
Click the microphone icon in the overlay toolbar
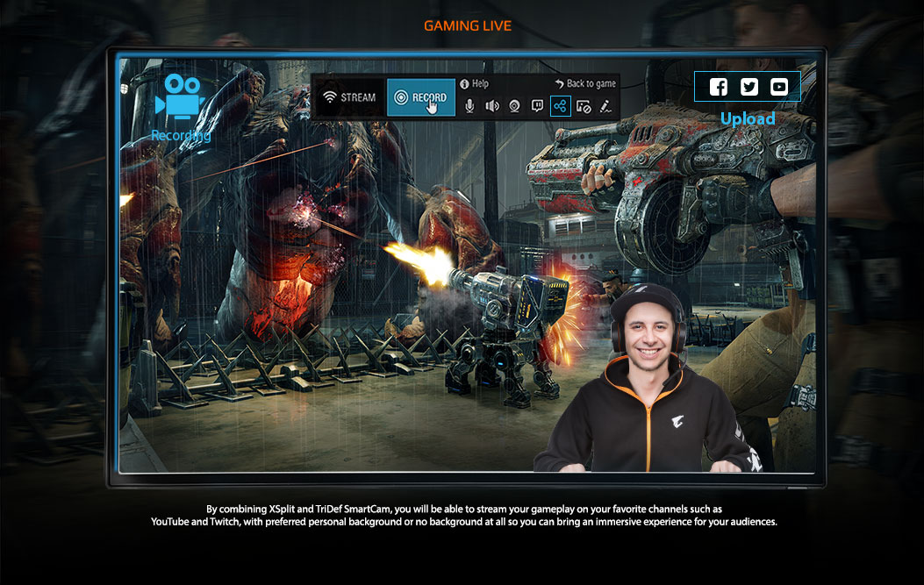click(469, 106)
